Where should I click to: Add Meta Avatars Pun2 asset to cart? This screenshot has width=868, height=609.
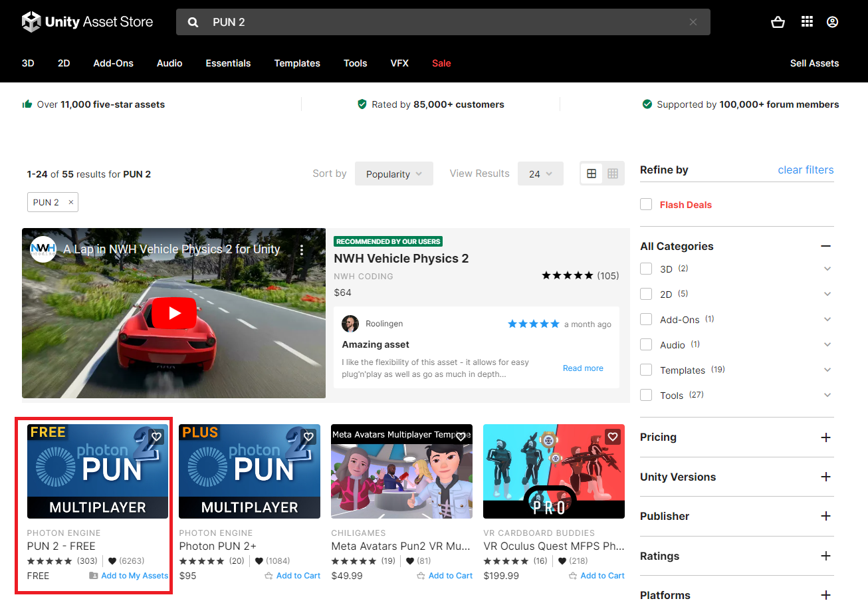pos(445,576)
